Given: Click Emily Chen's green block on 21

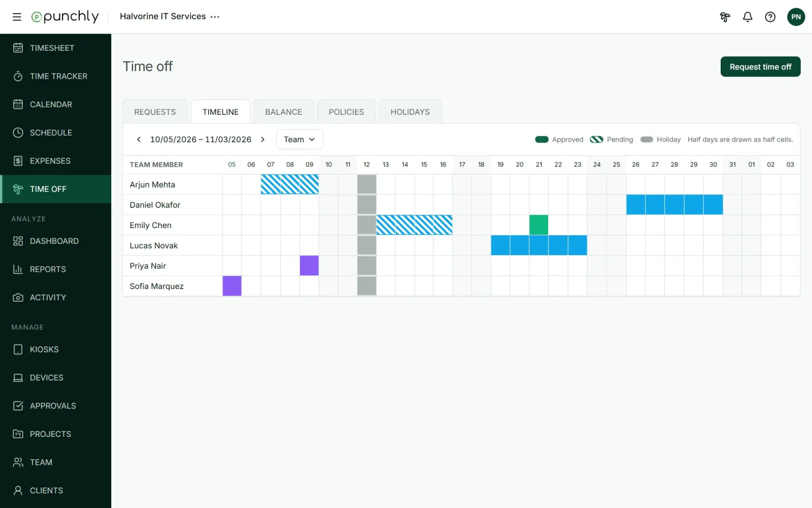Looking at the screenshot, I should click(538, 225).
